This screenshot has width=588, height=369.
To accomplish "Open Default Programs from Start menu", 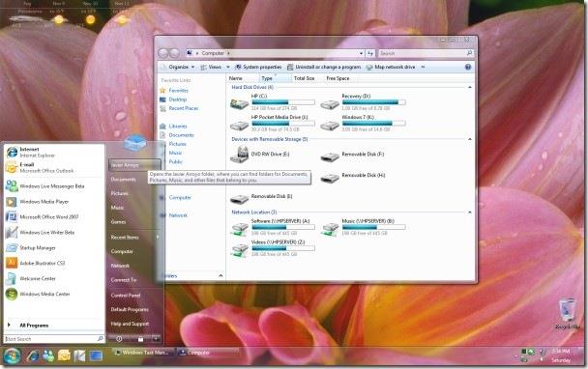I will pos(130,310).
